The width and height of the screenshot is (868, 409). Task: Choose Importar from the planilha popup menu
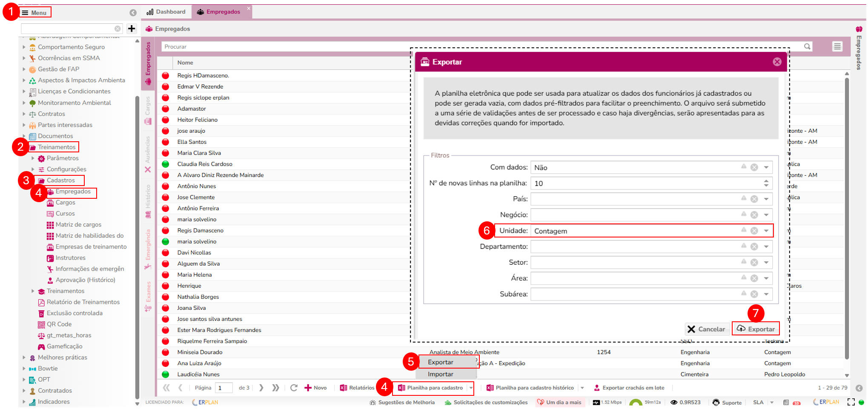(446, 374)
